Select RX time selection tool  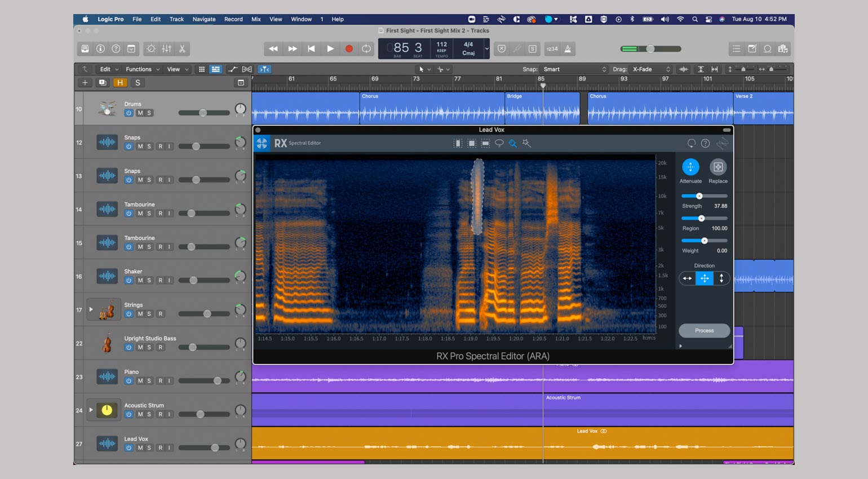(x=458, y=143)
